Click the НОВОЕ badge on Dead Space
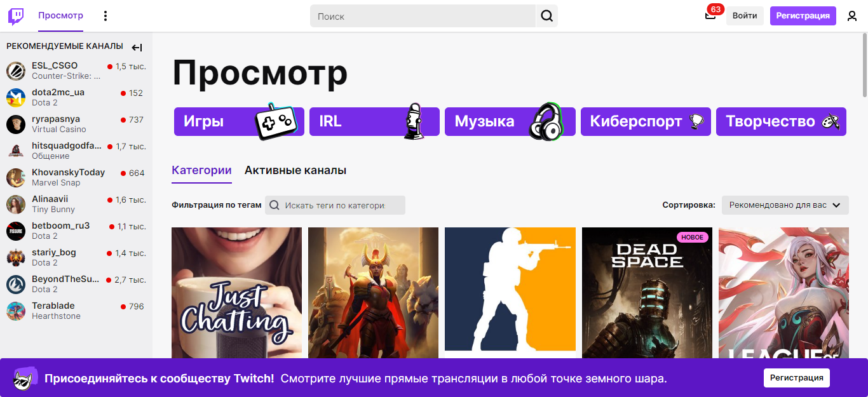868x397 pixels. point(692,237)
